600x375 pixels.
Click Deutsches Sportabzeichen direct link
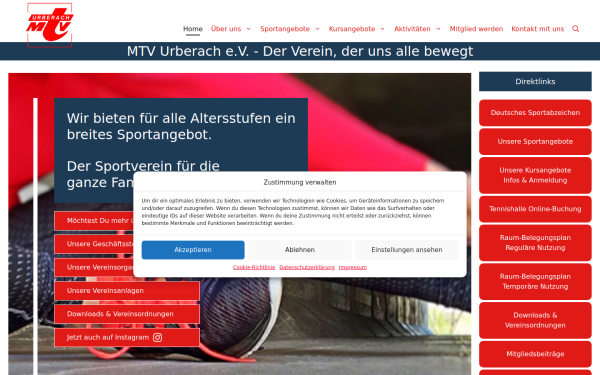click(x=535, y=112)
